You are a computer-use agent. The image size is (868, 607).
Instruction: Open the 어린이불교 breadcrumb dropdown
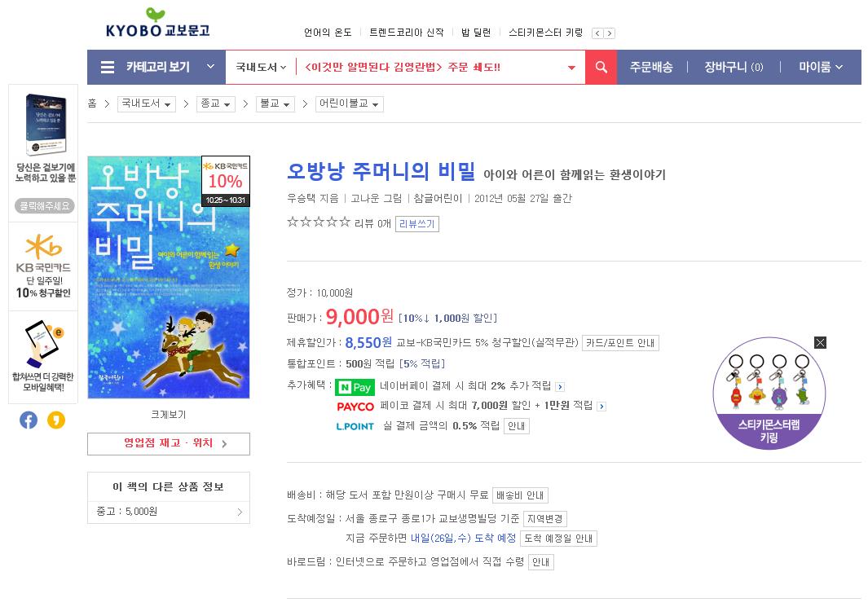click(x=350, y=103)
